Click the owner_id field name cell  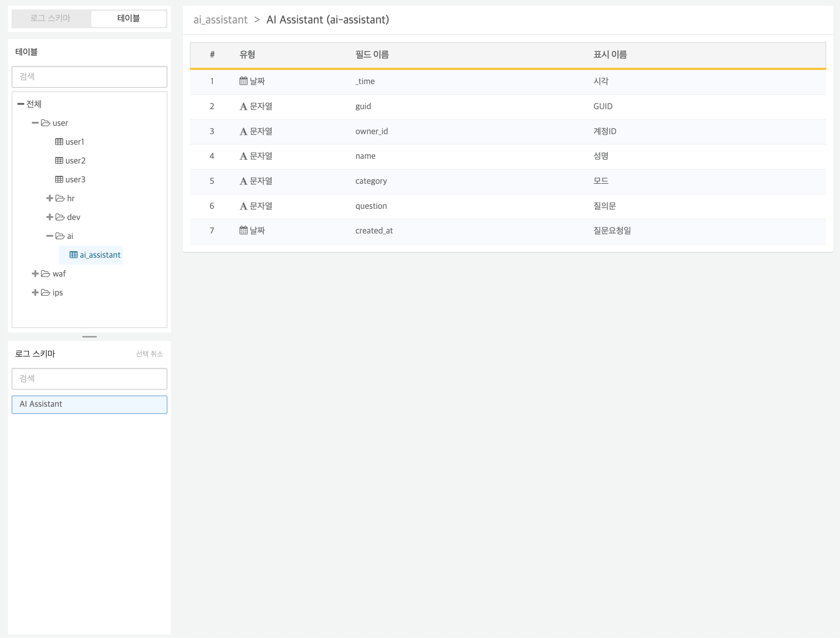coord(372,131)
